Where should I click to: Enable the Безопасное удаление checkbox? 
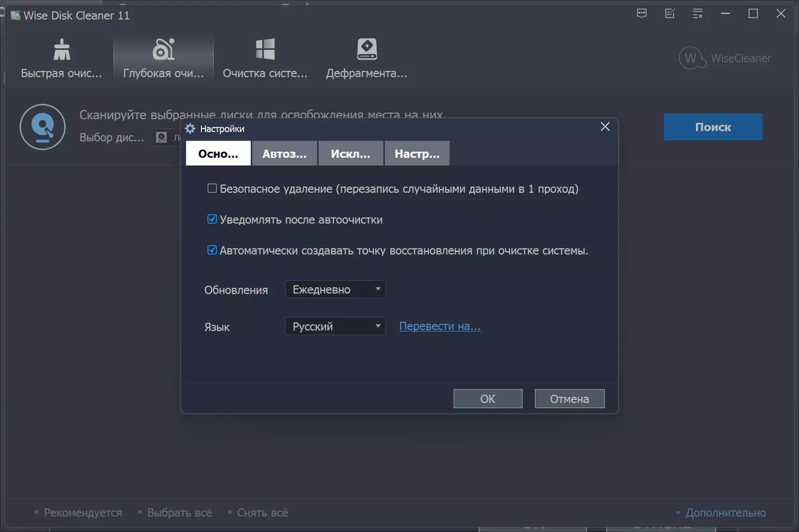[212, 188]
